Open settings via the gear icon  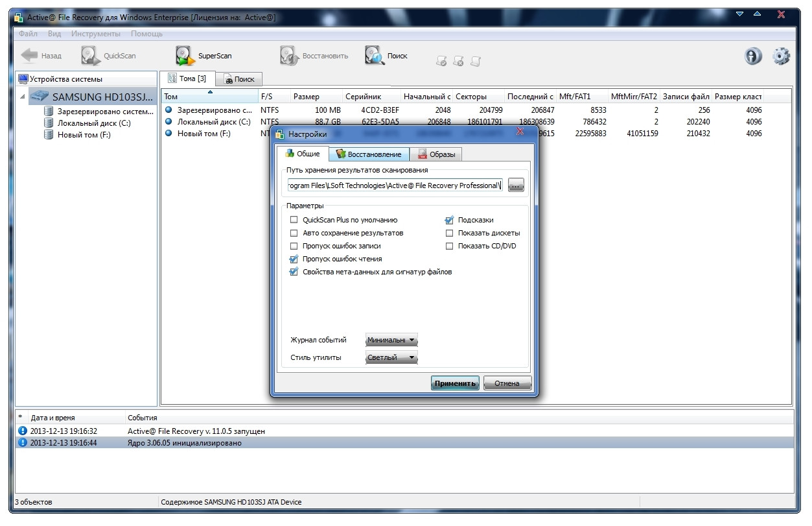click(x=782, y=56)
